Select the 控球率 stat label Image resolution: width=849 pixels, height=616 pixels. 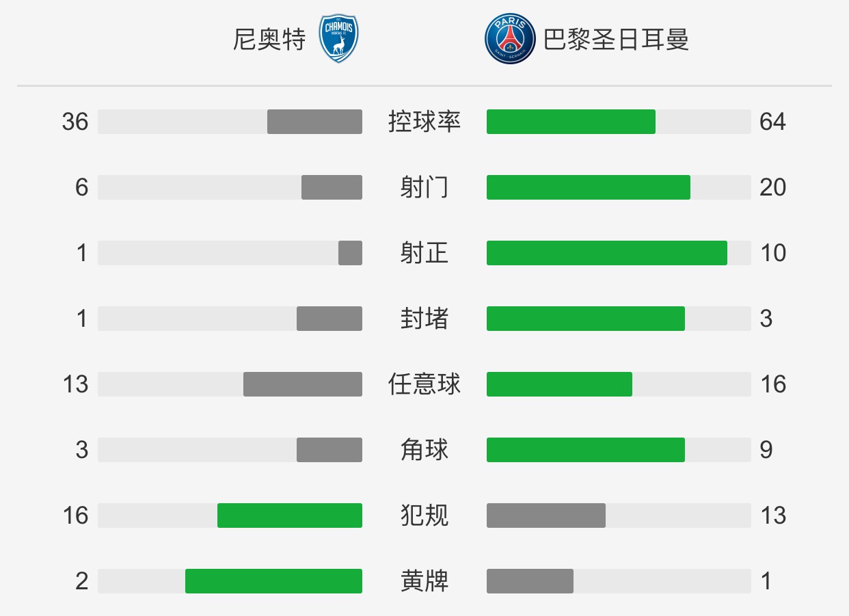point(424,122)
